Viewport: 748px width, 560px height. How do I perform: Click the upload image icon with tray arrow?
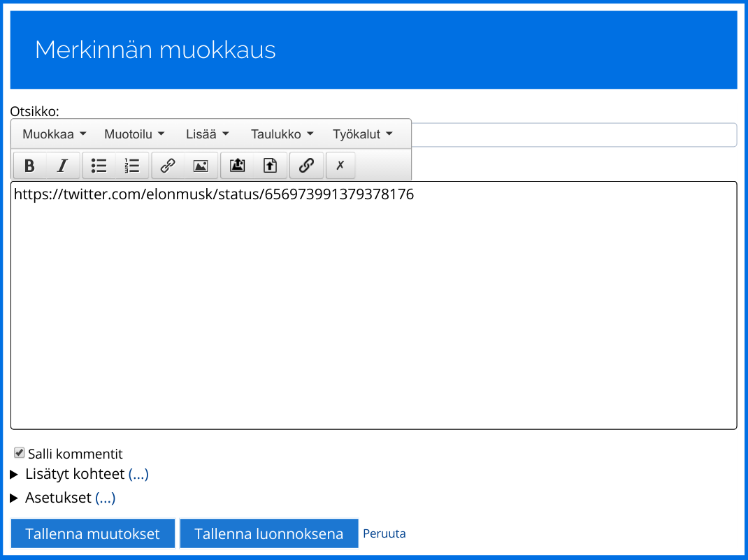coord(238,166)
